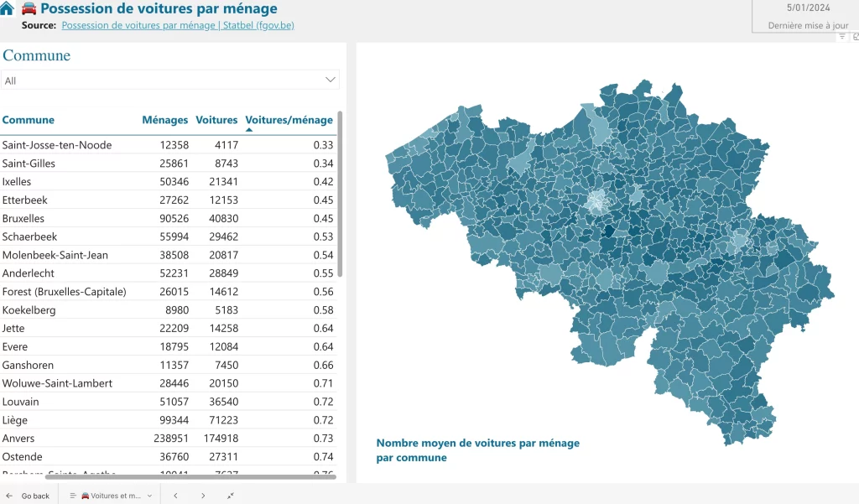Exit full screen with the collapse-arrows icon

231,496
